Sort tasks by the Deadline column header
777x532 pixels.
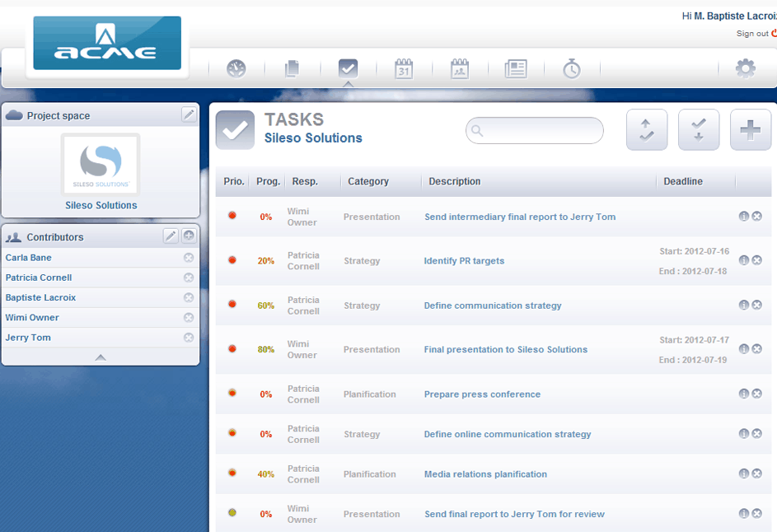(x=683, y=181)
